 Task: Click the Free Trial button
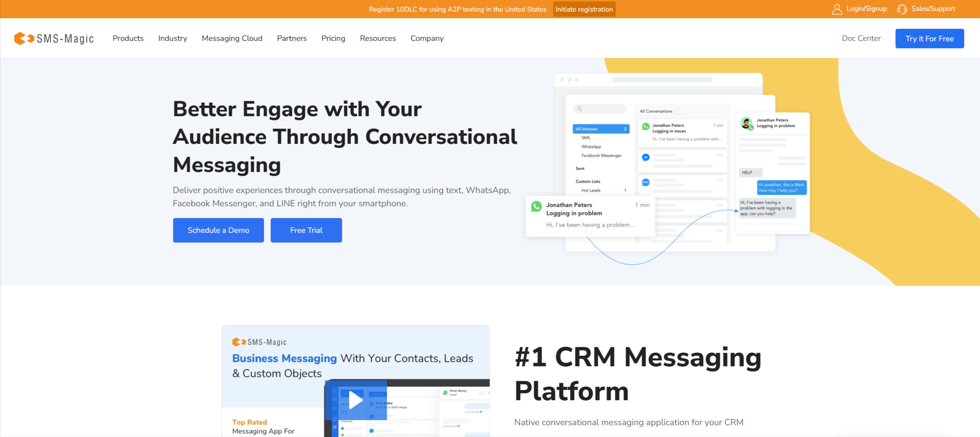pos(306,230)
